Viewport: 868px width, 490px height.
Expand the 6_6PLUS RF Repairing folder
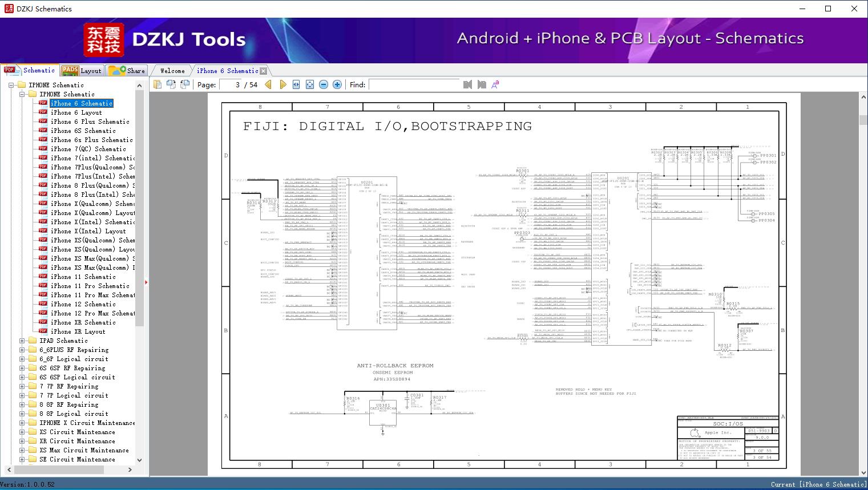22,350
